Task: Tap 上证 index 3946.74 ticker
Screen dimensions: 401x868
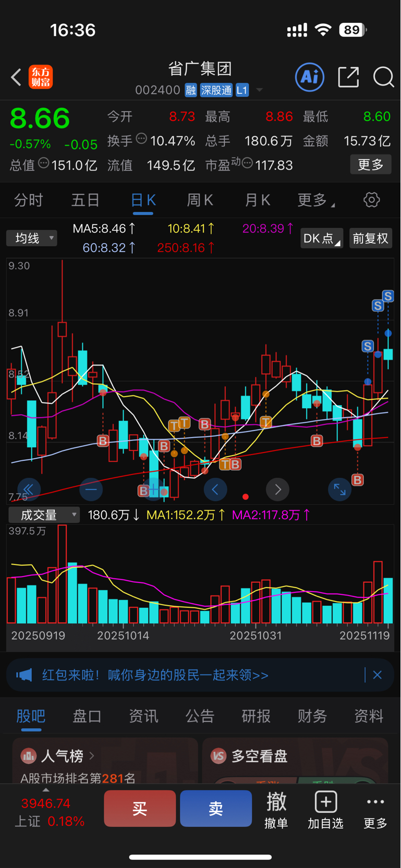Action: [x=50, y=812]
